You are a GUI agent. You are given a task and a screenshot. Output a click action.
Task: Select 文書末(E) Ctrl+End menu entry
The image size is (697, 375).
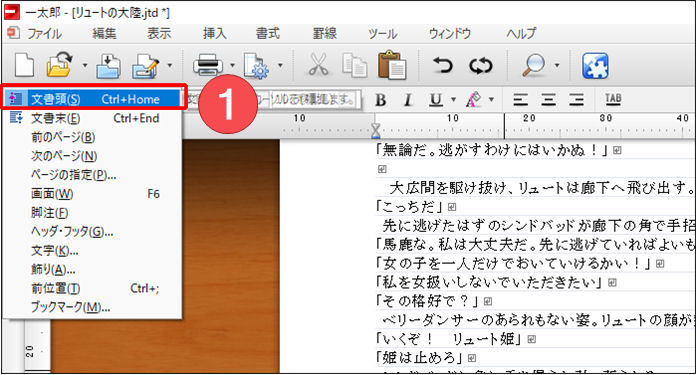tap(93, 118)
